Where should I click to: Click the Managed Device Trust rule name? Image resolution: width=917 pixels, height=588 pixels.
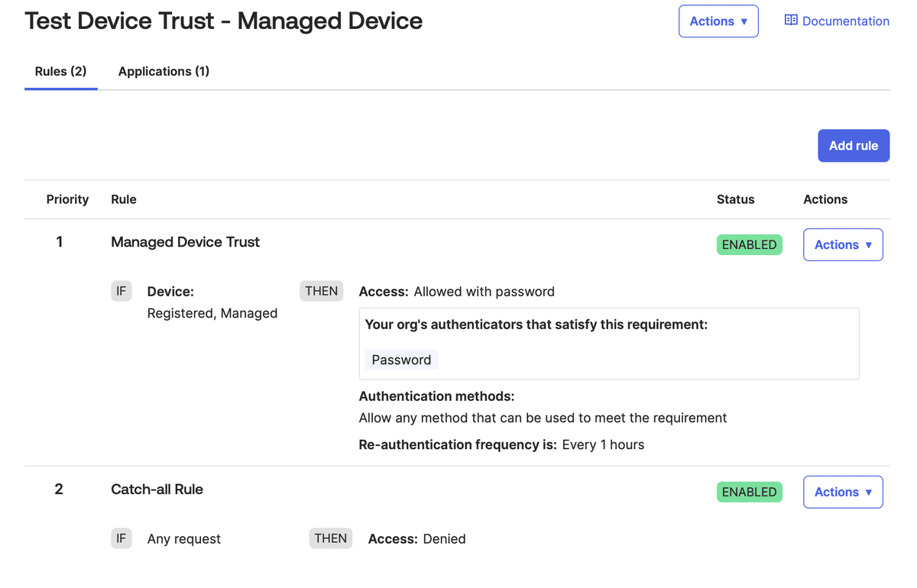[185, 241]
